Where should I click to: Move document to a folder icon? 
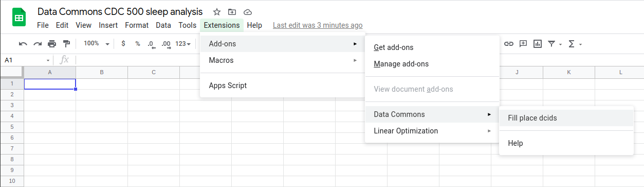[x=232, y=12]
